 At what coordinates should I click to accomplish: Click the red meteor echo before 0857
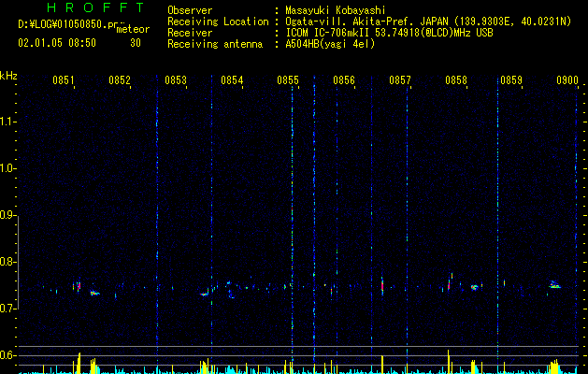382,287
